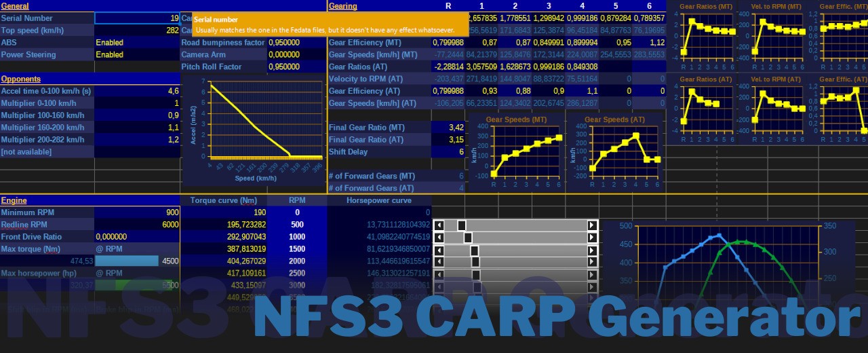Select Multiplier 160-200 km/h value 1,1

coord(137,128)
